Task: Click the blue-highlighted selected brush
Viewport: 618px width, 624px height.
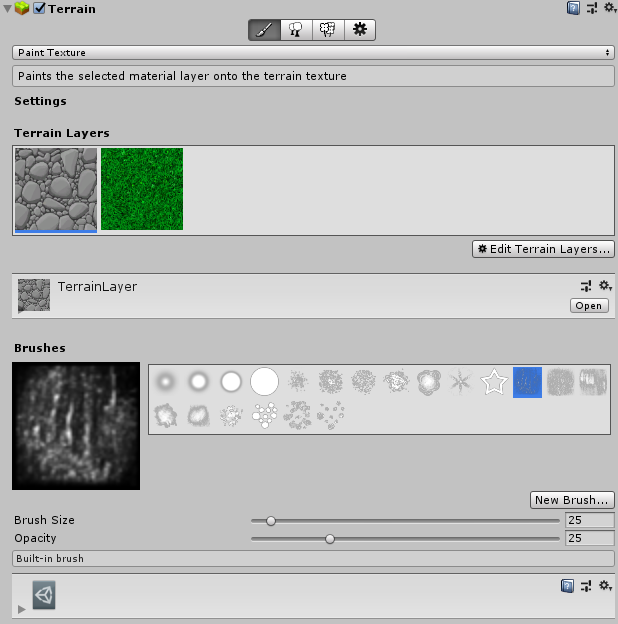Action: (527, 382)
